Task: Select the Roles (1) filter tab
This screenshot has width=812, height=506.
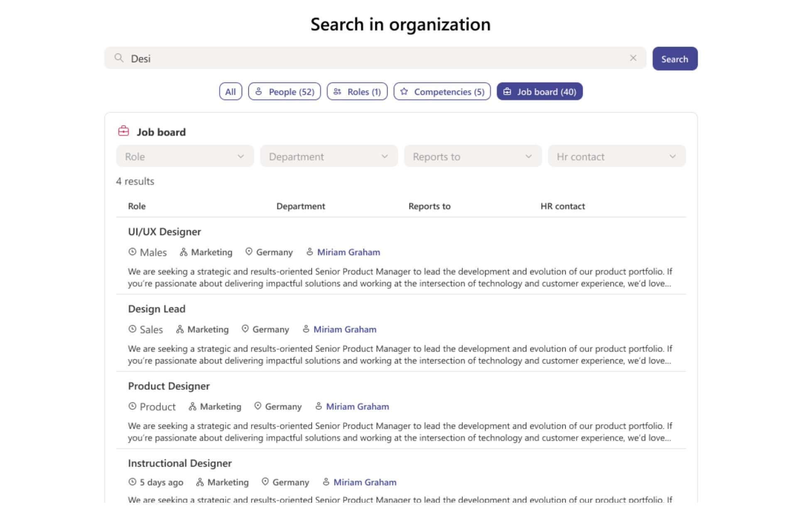Action: coord(357,92)
